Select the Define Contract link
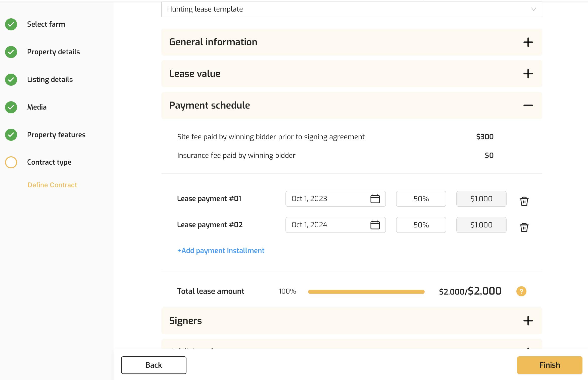Image resolution: width=588 pixels, height=380 pixels. (52, 185)
